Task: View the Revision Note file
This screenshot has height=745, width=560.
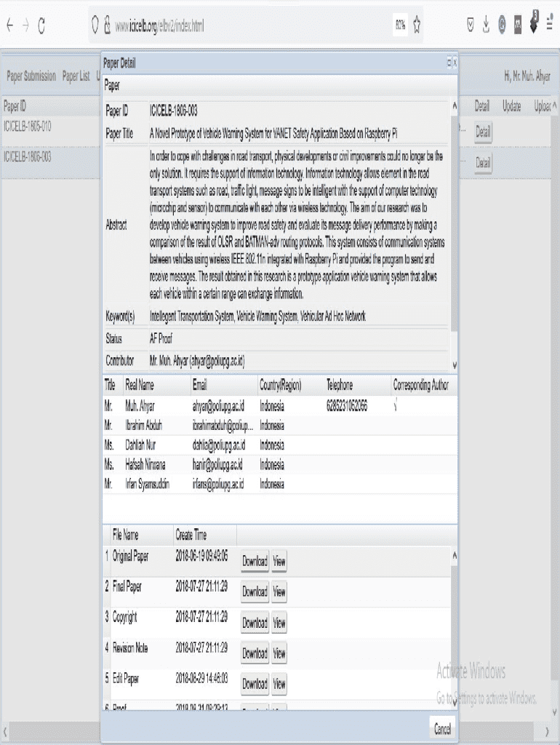Action: pos(279,653)
